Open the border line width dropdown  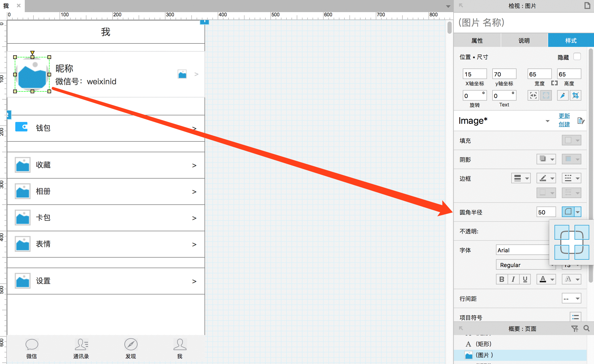pyautogui.click(x=521, y=178)
